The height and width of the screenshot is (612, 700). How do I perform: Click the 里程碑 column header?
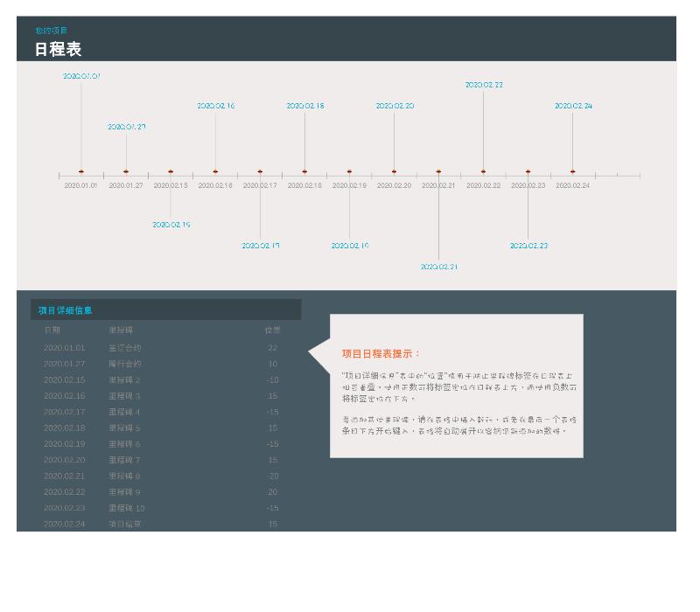(121, 330)
